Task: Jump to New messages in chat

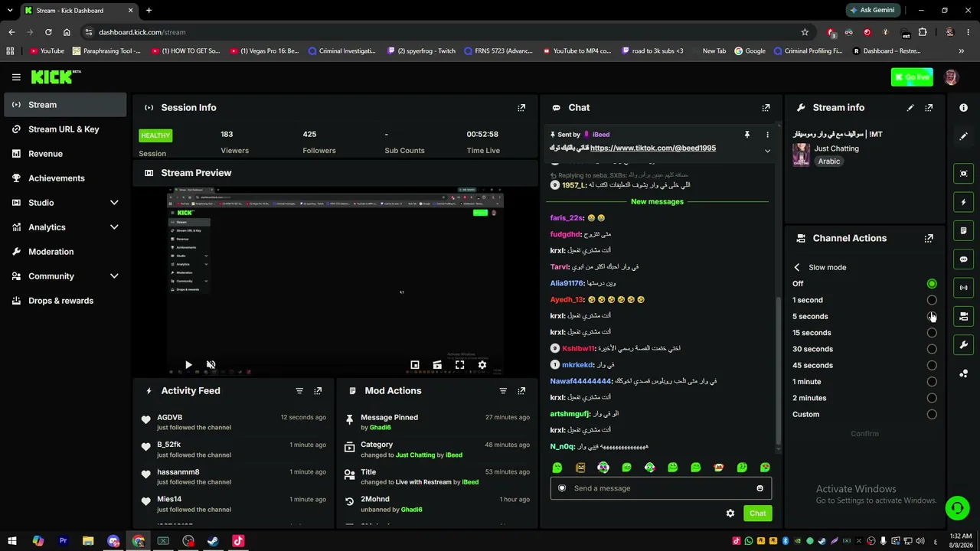Action: [657, 202]
